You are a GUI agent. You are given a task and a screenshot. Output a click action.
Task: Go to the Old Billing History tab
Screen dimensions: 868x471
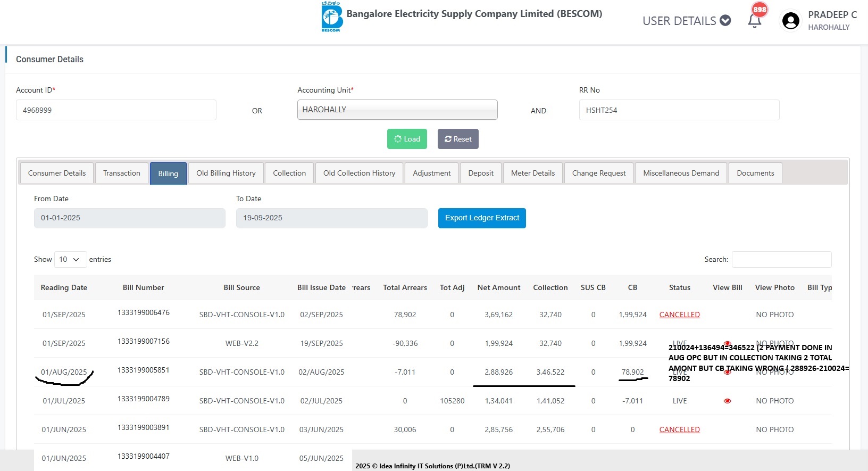pos(226,173)
